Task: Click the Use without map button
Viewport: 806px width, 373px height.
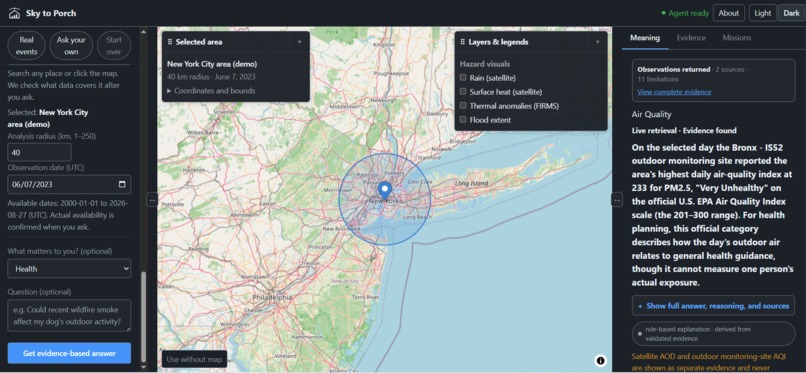Action: [194, 359]
